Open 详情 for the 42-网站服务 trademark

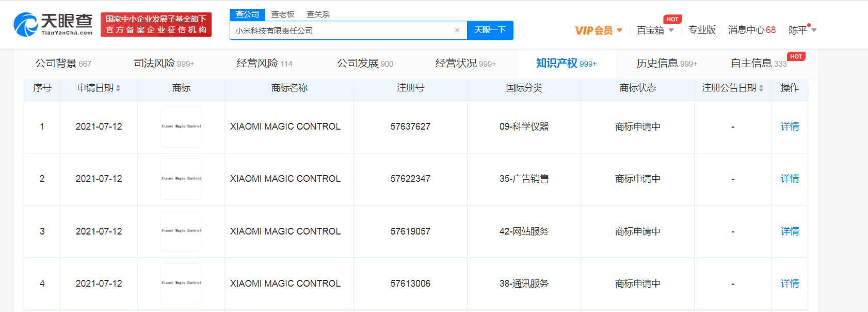[x=790, y=231]
